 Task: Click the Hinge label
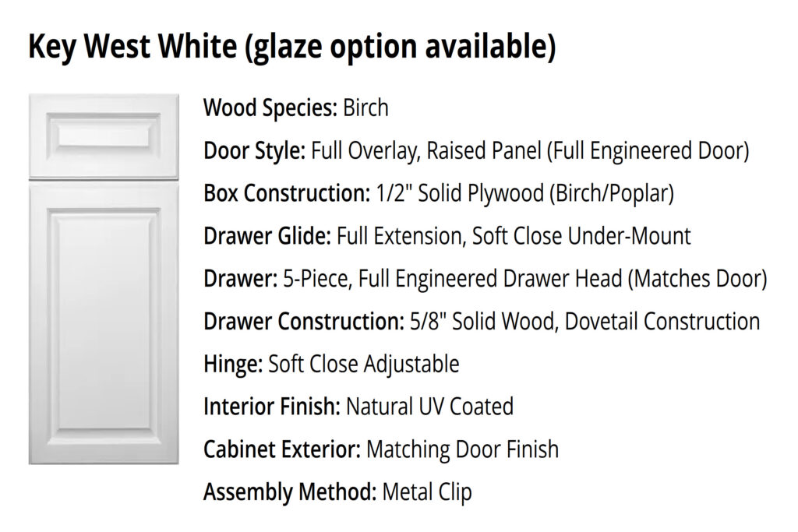[x=233, y=365]
